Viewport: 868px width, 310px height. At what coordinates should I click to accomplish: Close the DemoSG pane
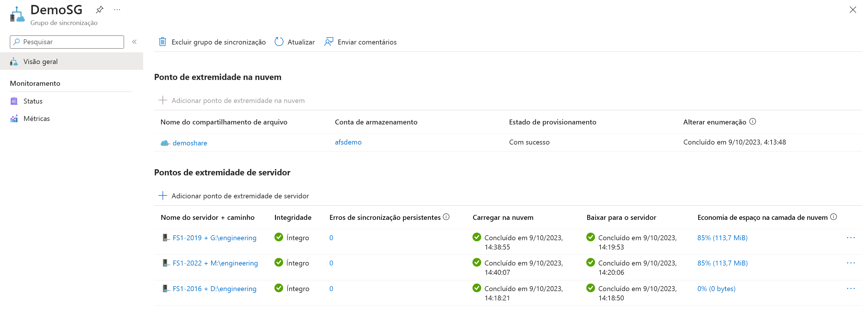[x=853, y=9]
